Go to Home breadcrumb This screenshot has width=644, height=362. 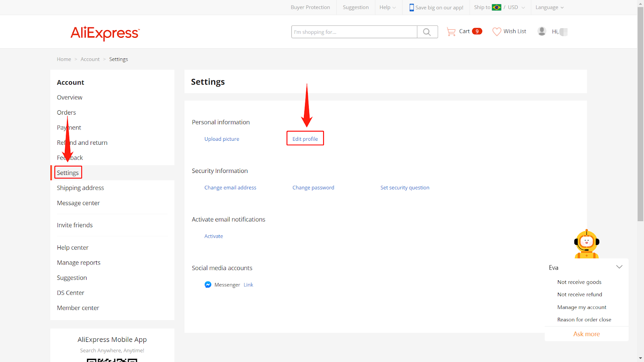pyautogui.click(x=64, y=59)
